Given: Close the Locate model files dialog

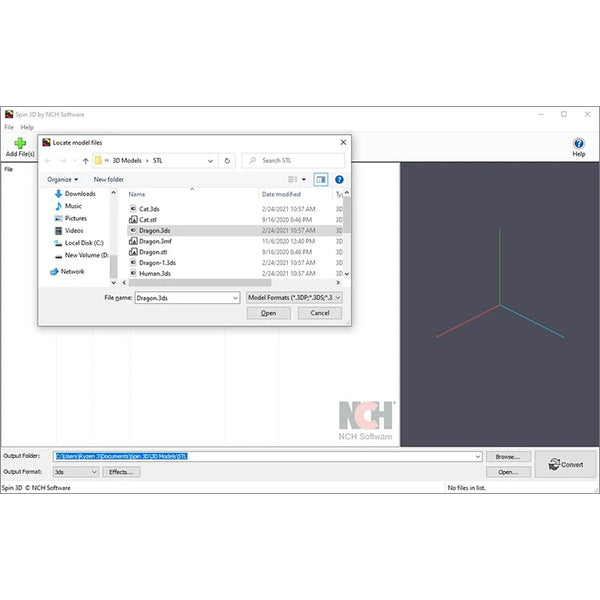Looking at the screenshot, I should (x=343, y=142).
